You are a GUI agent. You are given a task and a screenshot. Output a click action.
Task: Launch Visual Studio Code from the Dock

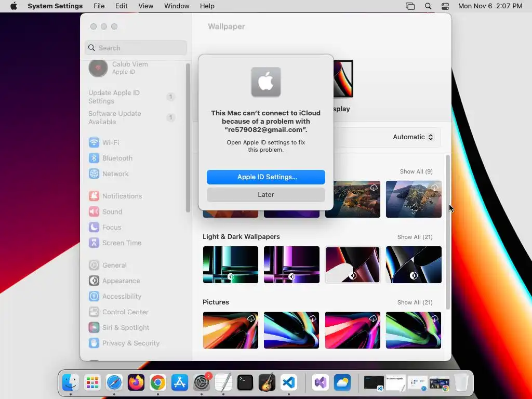[x=289, y=383]
